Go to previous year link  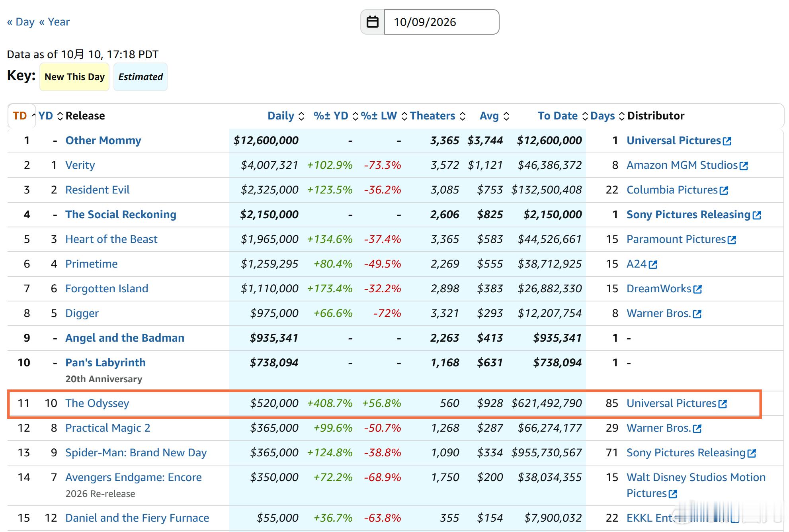click(54, 22)
